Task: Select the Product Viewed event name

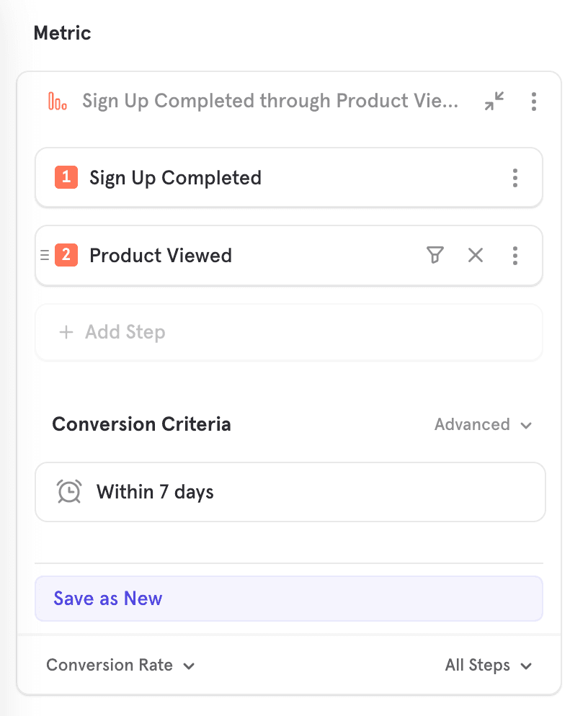Action: click(161, 256)
